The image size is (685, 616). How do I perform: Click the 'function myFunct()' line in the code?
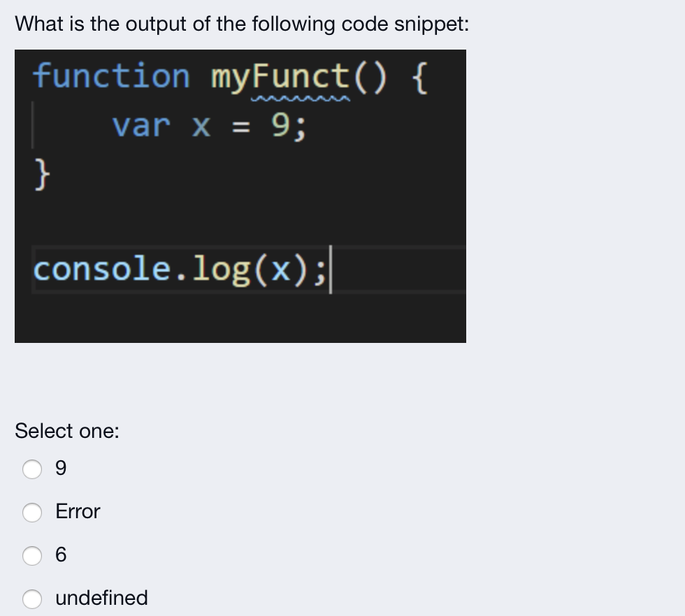click(x=231, y=77)
